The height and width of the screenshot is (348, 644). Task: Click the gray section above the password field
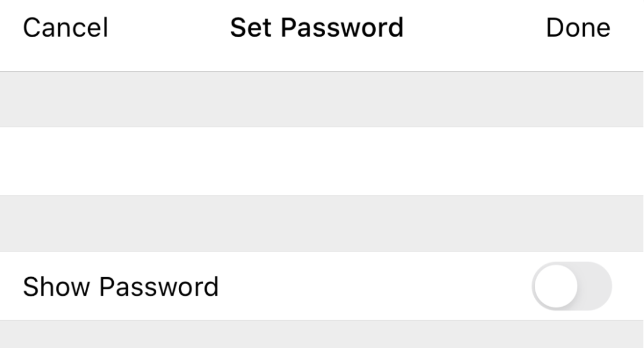coord(322,99)
